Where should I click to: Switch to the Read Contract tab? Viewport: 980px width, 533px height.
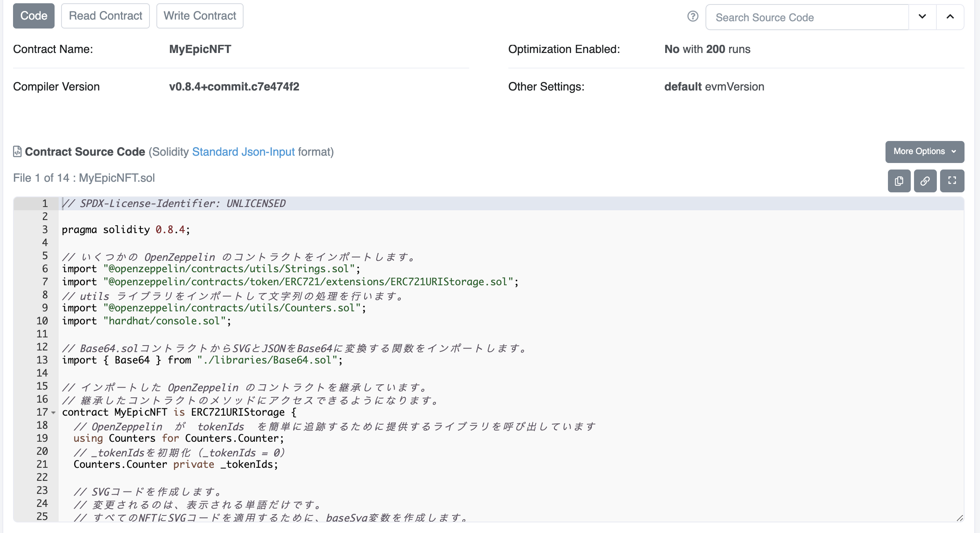point(105,16)
